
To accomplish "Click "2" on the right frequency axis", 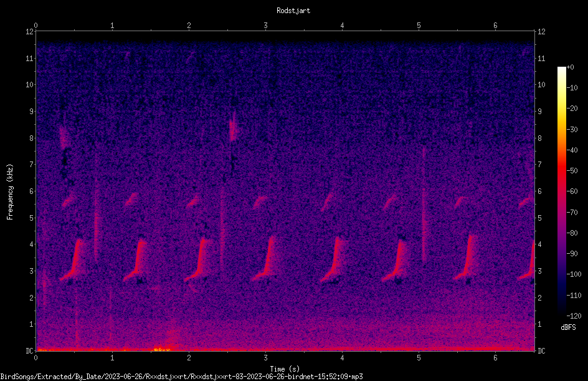I will (x=539, y=297).
